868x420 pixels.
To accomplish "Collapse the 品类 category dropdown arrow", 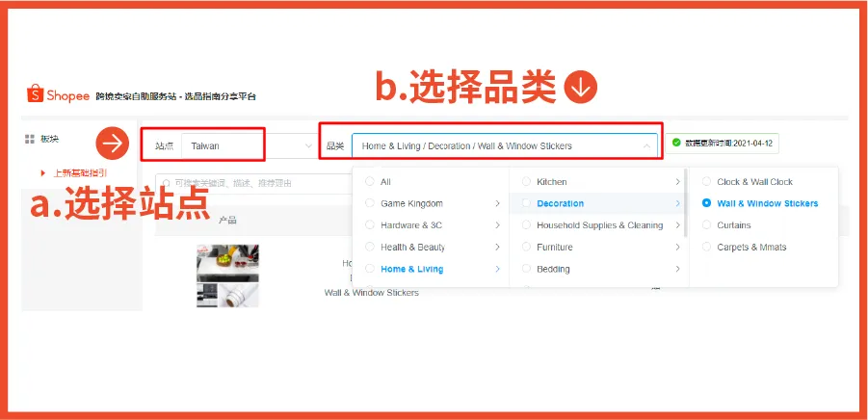I will pyautogui.click(x=646, y=146).
